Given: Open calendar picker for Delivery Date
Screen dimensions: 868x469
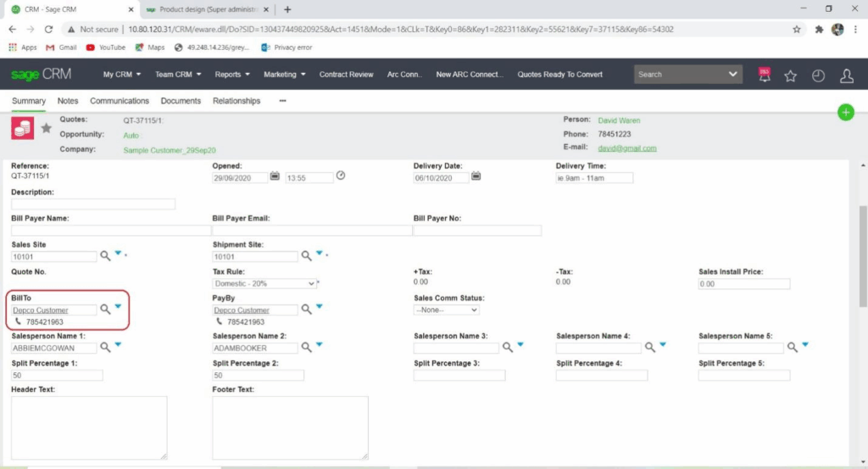Looking at the screenshot, I should (x=476, y=176).
